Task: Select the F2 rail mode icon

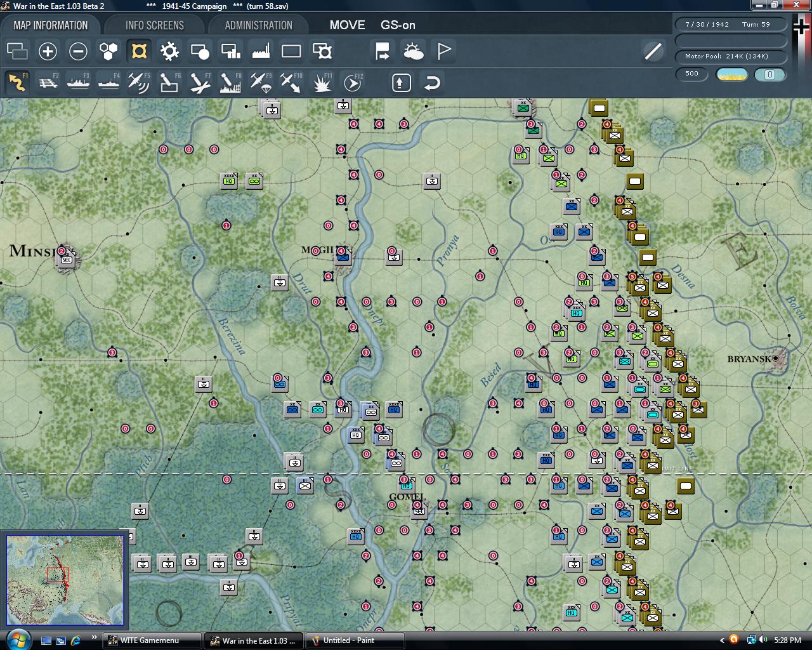Action: click(x=48, y=83)
